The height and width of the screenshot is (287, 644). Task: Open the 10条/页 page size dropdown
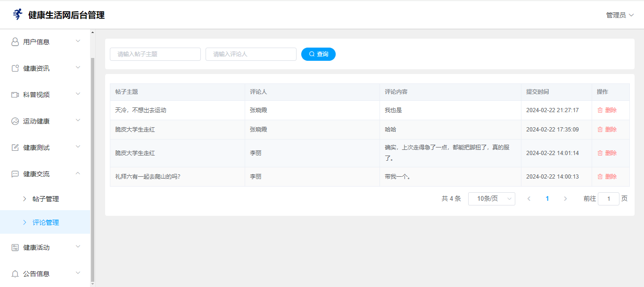491,199
